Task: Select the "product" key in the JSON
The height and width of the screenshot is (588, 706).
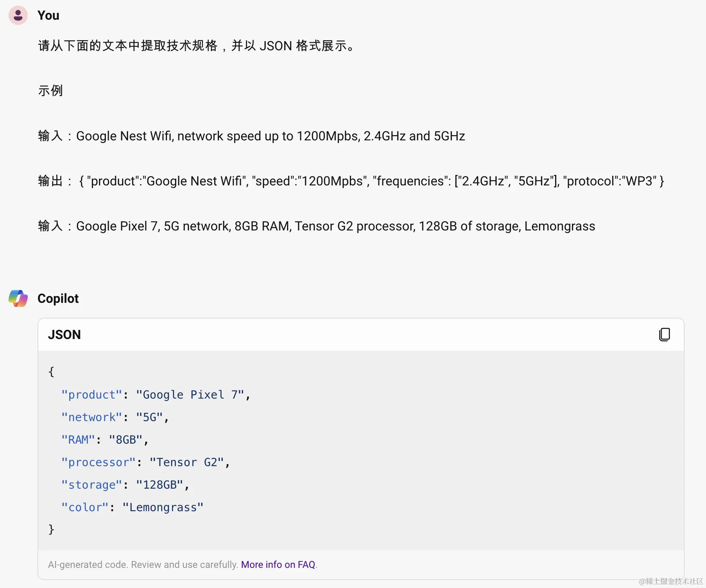Action: [x=92, y=395]
